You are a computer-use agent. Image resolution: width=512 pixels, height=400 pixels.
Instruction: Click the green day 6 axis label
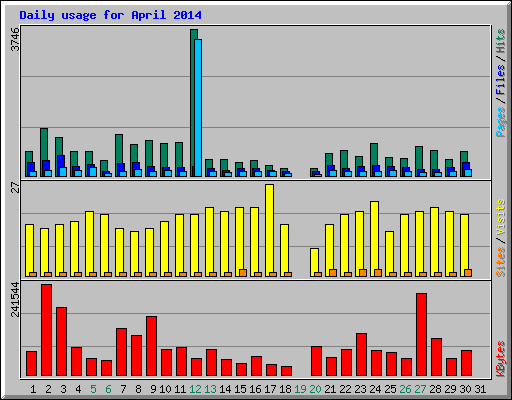108,389
